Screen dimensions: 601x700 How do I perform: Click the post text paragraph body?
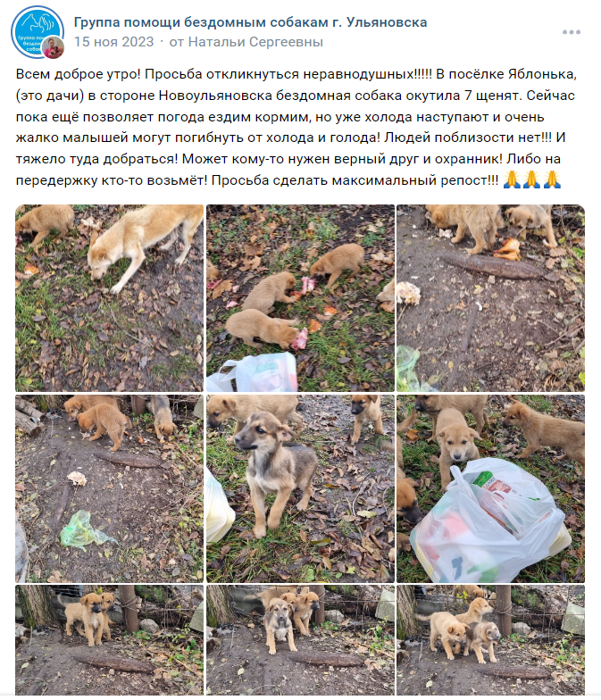click(296, 127)
